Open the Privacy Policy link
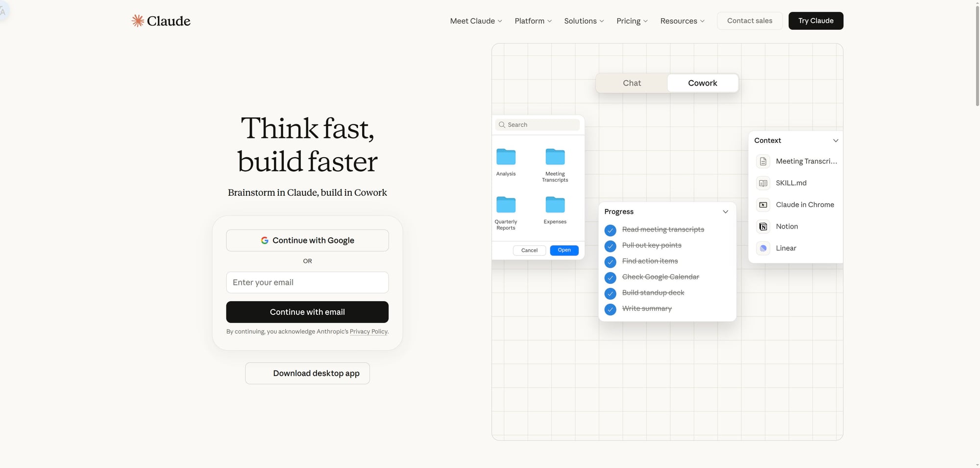Image resolution: width=980 pixels, height=468 pixels. [368, 332]
